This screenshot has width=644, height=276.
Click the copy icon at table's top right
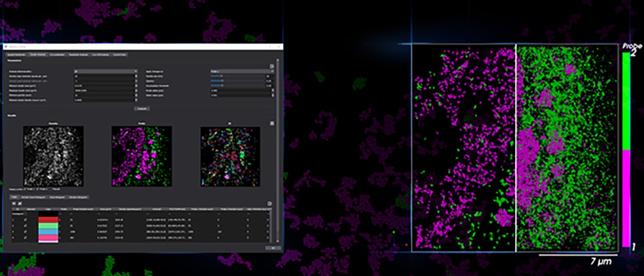coord(269,203)
